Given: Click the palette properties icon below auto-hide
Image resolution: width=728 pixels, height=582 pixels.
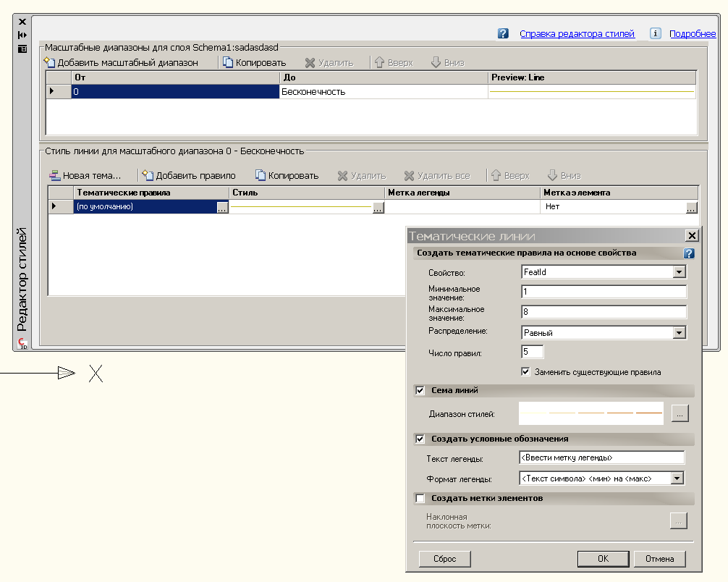Looking at the screenshot, I should tap(22, 48).
